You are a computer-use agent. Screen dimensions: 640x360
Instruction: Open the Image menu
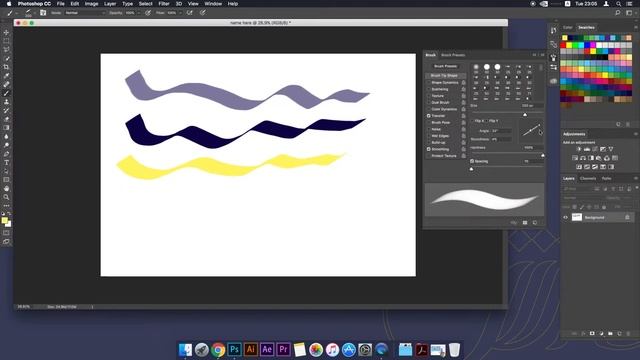tap(91, 4)
